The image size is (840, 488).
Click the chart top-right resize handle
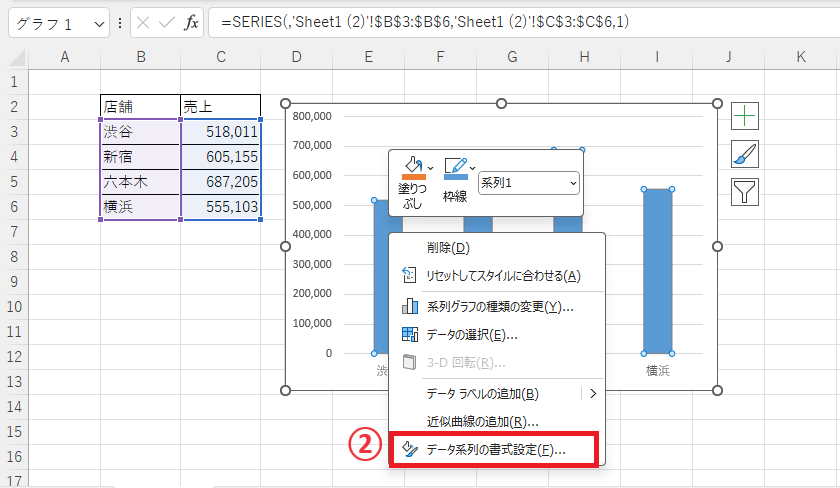[x=717, y=103]
